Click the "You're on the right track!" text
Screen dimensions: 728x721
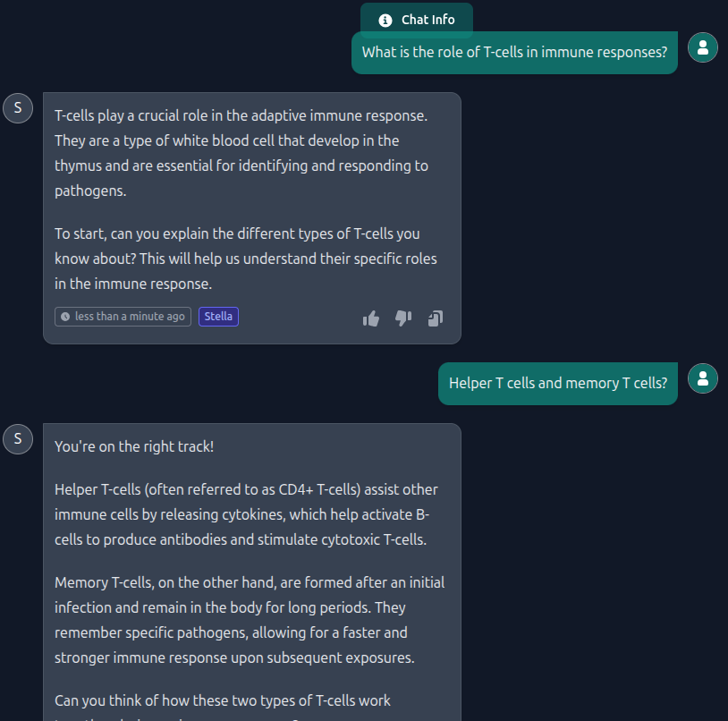coord(134,446)
